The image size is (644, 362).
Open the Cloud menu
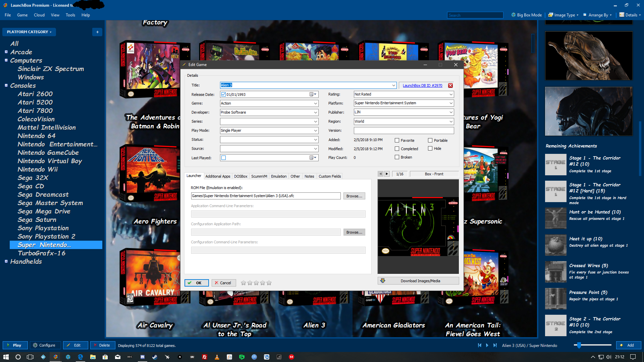click(39, 15)
